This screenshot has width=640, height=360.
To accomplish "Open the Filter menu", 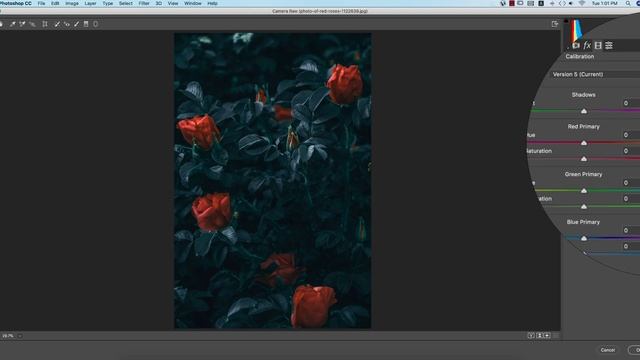I will [144, 3].
